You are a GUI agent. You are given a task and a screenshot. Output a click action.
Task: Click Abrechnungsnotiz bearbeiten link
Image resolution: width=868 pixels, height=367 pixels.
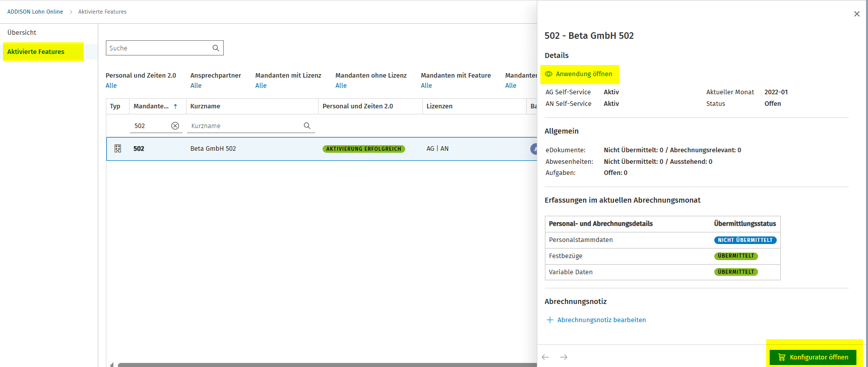coord(601,320)
